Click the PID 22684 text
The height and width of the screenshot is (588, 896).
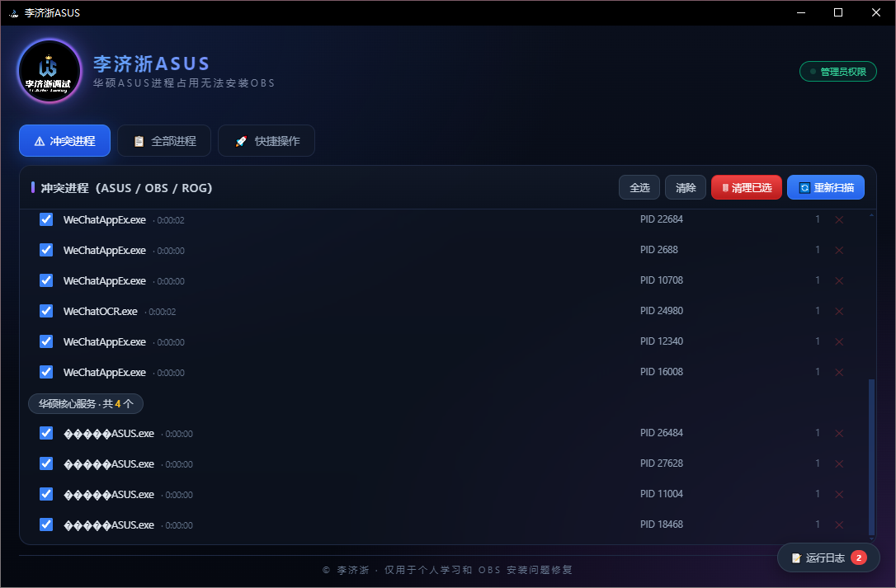pyautogui.click(x=662, y=219)
